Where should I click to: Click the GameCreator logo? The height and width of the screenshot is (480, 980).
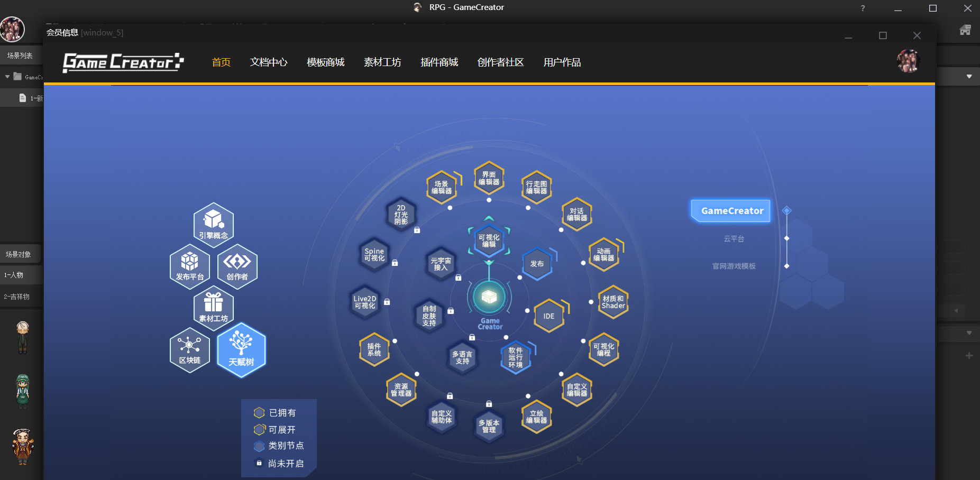[x=123, y=62]
